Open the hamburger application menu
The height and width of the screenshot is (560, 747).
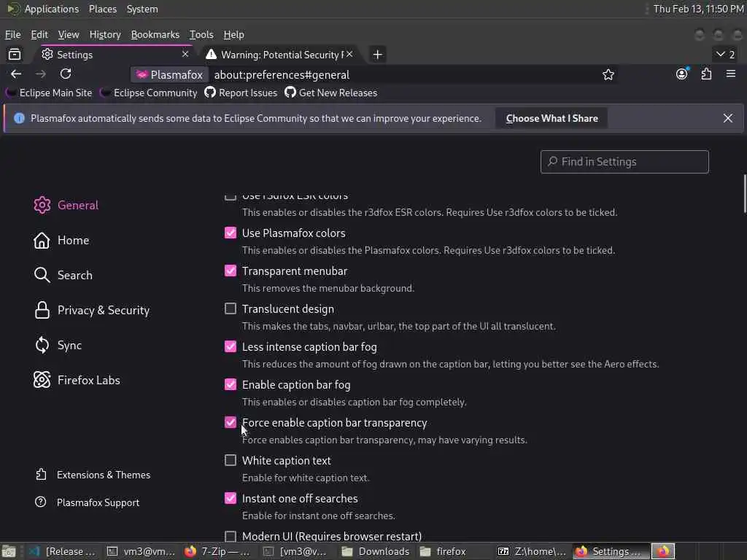[731, 74]
